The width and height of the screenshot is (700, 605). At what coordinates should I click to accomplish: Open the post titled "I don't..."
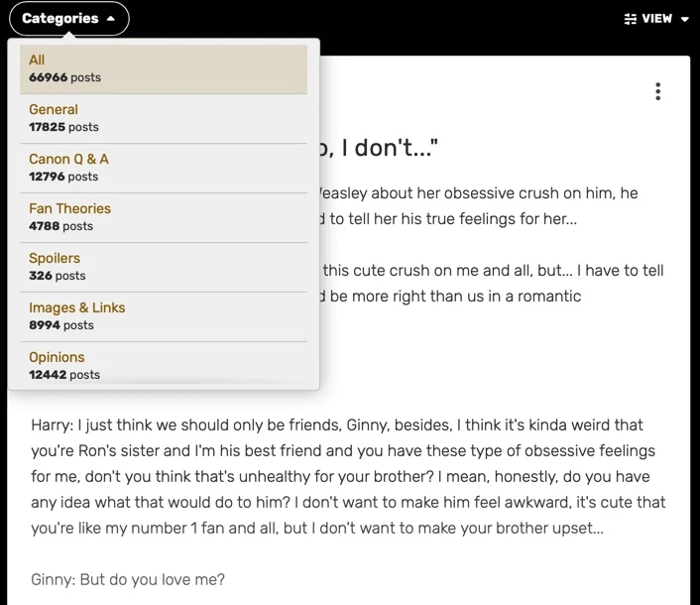pyautogui.click(x=379, y=148)
